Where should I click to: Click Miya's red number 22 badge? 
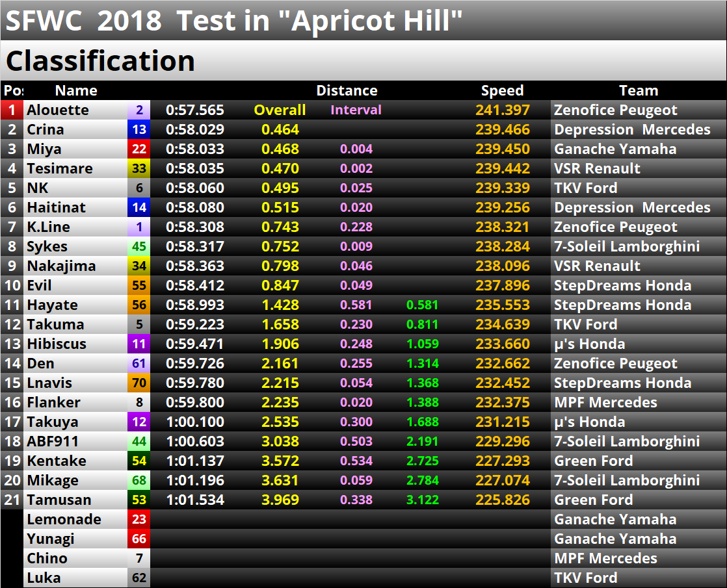point(139,149)
